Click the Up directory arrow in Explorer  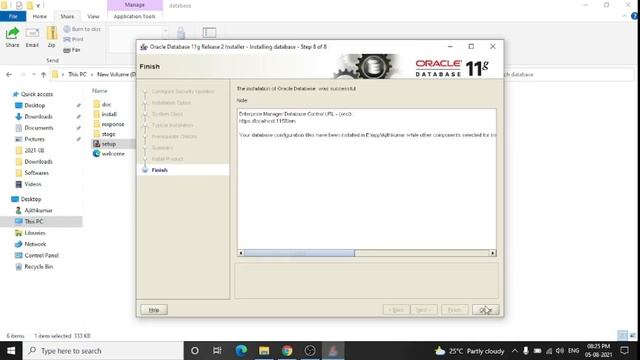coord(44,74)
